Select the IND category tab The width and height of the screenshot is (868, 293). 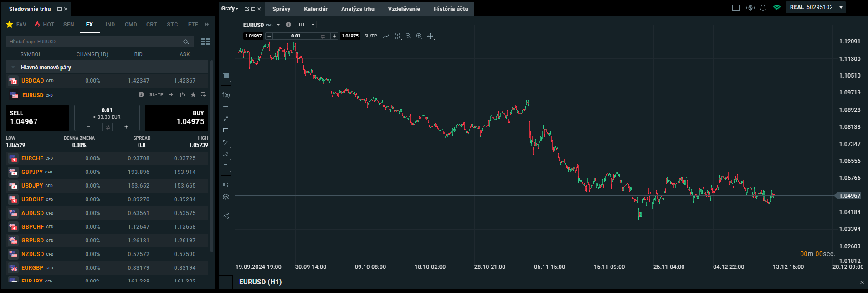[x=110, y=25]
